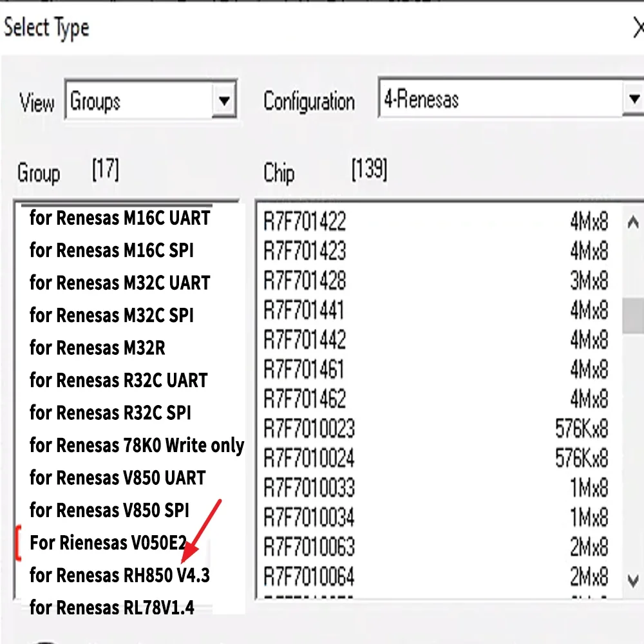Select group for Renesas M32R
The height and width of the screenshot is (644, 644).
[97, 348]
